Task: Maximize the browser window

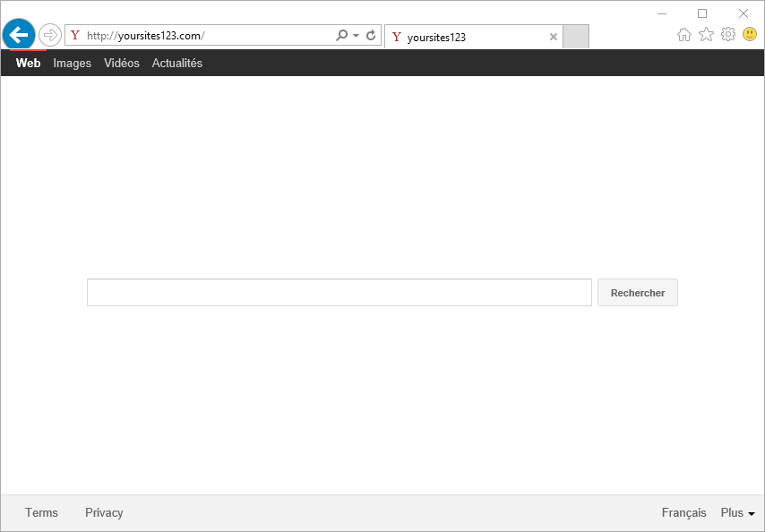Action: [x=702, y=13]
